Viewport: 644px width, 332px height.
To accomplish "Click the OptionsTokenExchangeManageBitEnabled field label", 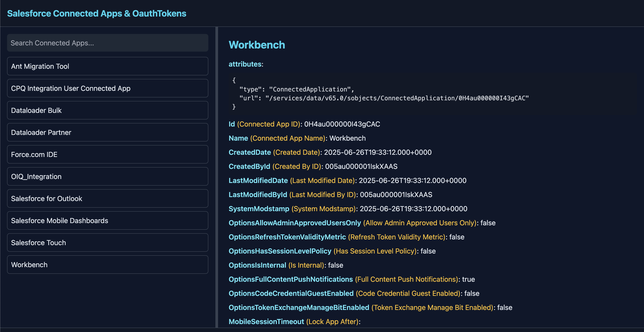I will tap(299, 308).
